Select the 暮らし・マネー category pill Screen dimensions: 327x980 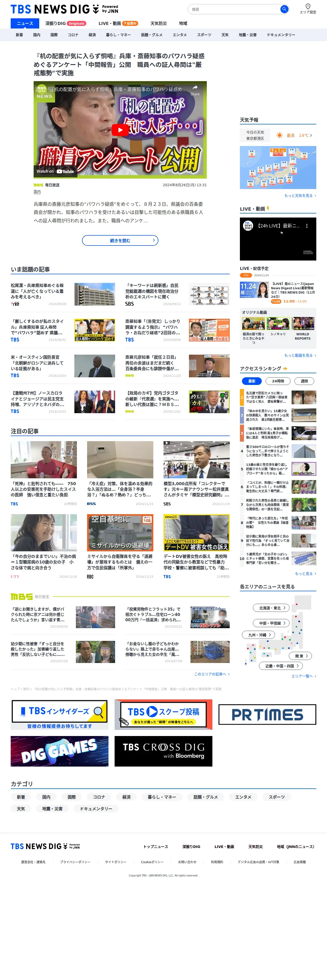(162, 797)
